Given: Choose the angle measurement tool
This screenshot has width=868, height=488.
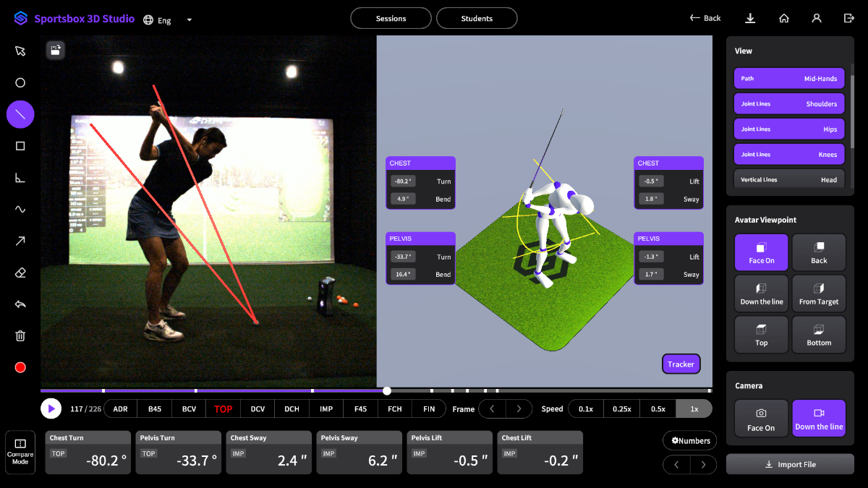Looking at the screenshot, I should 20,178.
